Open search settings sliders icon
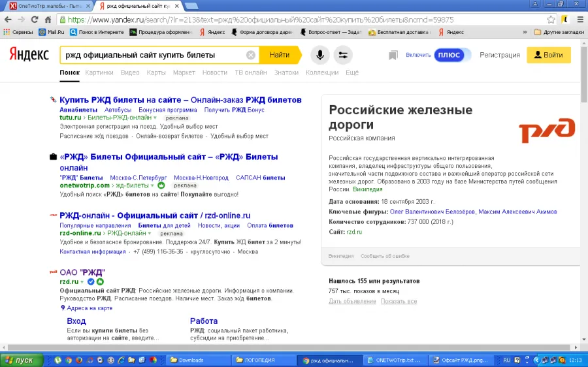Image resolution: width=588 pixels, height=367 pixels. [343, 55]
